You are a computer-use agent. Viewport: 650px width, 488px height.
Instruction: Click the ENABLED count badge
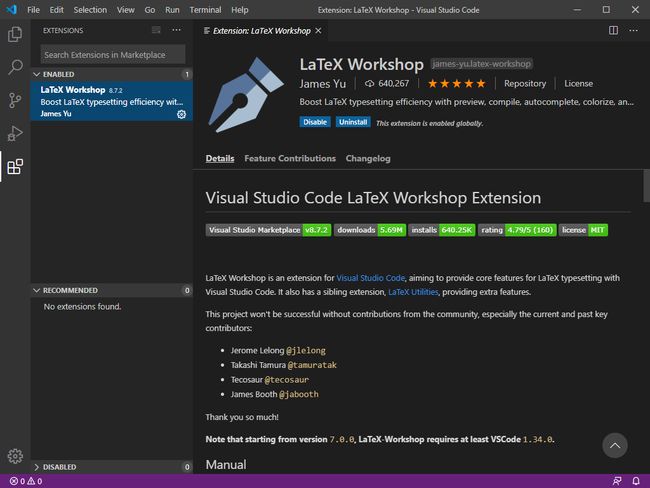point(187,74)
